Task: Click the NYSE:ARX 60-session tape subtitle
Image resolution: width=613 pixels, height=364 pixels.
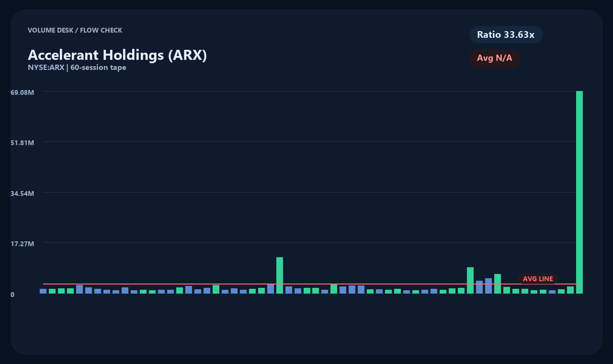Action: pos(77,68)
